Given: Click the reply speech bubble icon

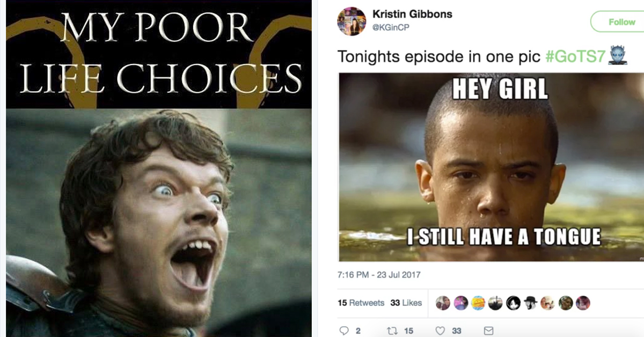Looking at the screenshot, I should click(343, 331).
